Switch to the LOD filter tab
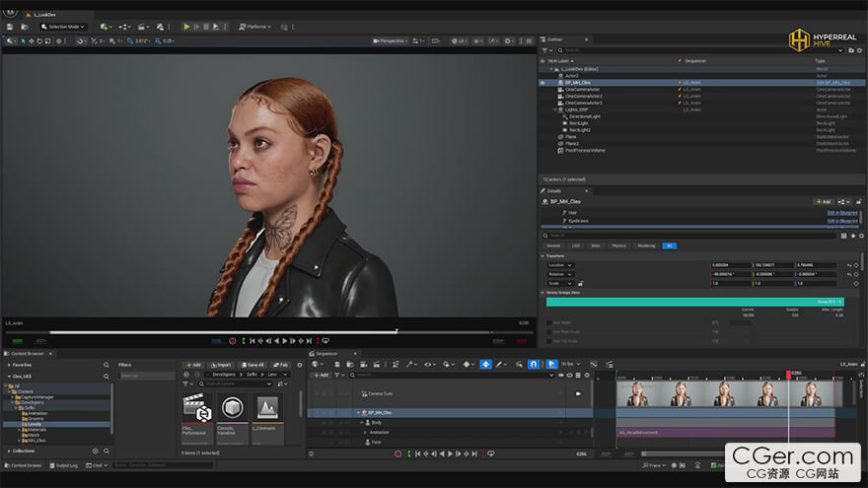Screen dimensions: 868x488 coord(576,245)
